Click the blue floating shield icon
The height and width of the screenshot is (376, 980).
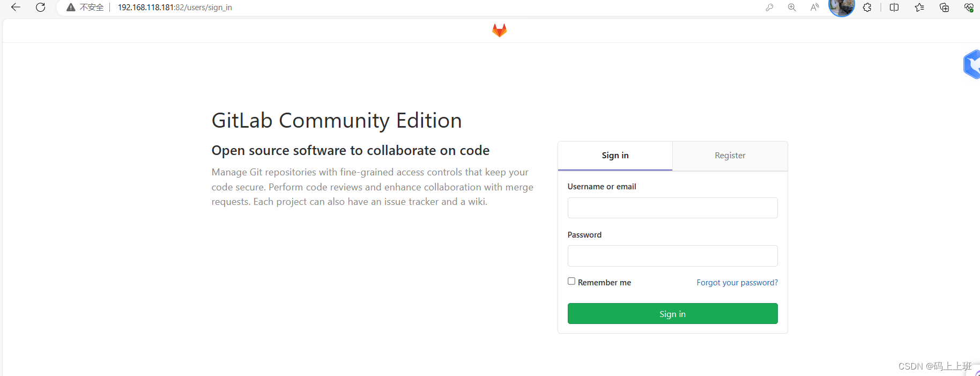(972, 64)
